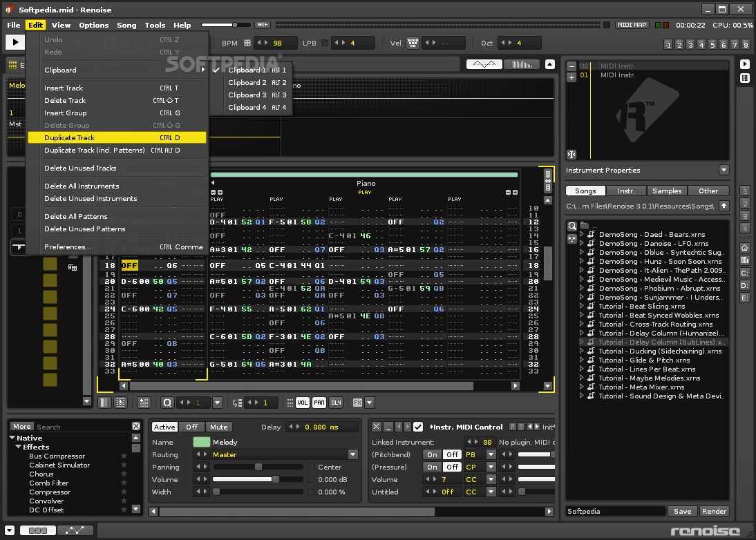The height and width of the screenshot is (540, 756).
Task: Toggle the BPM sync grid icon
Action: pos(247,43)
